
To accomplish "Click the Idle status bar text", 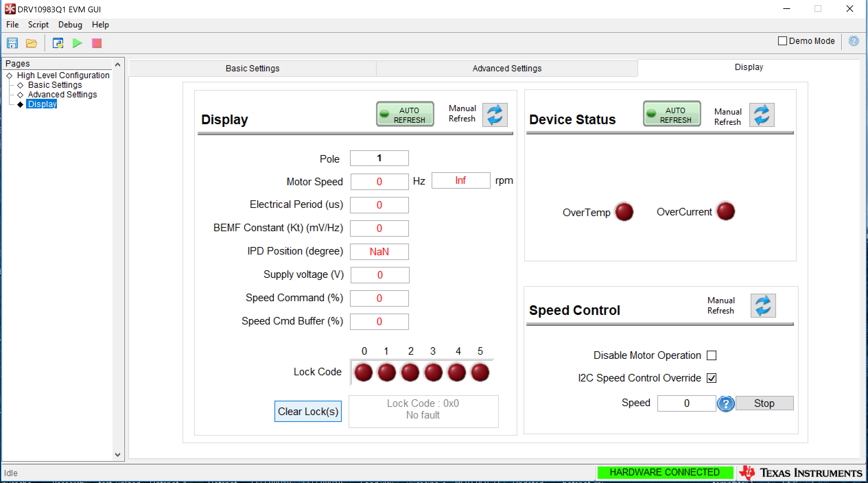I will (x=11, y=473).
